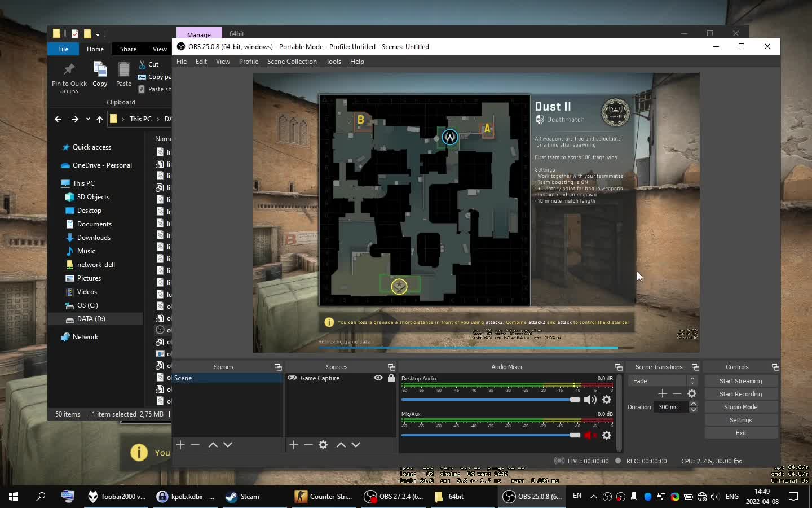
Task: Add a new scene with plus icon
Action: pyautogui.click(x=180, y=445)
